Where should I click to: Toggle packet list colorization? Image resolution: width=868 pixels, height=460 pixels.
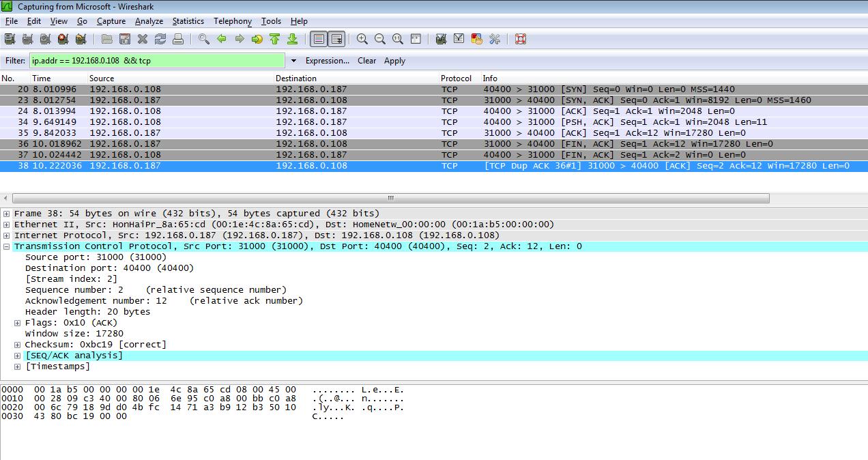click(319, 39)
